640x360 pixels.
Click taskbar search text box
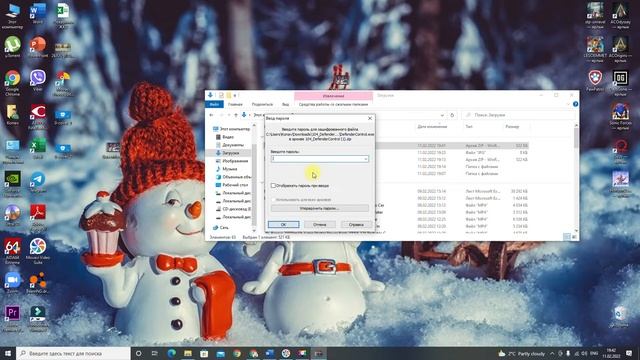tap(73, 353)
